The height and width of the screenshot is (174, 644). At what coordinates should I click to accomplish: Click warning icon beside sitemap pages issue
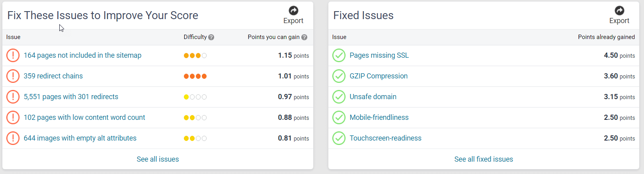[13, 55]
